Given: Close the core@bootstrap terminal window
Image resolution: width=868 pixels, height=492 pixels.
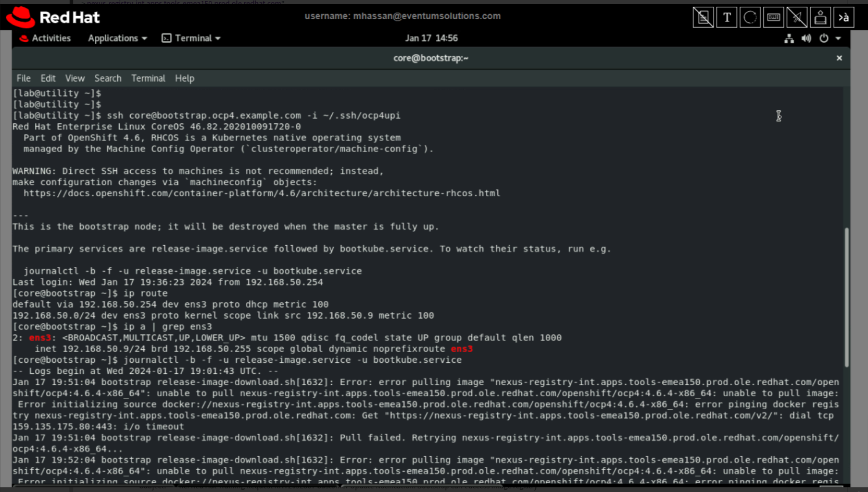Looking at the screenshot, I should click(x=839, y=58).
